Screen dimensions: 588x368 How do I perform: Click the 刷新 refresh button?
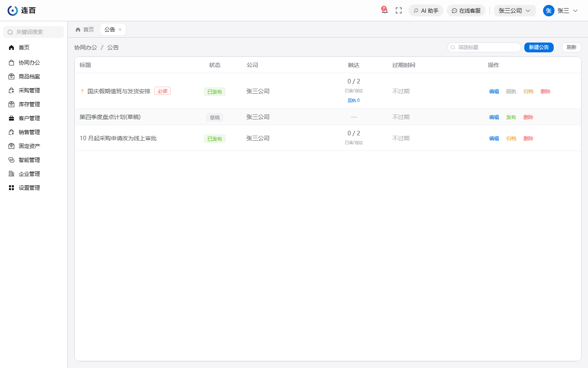click(571, 47)
